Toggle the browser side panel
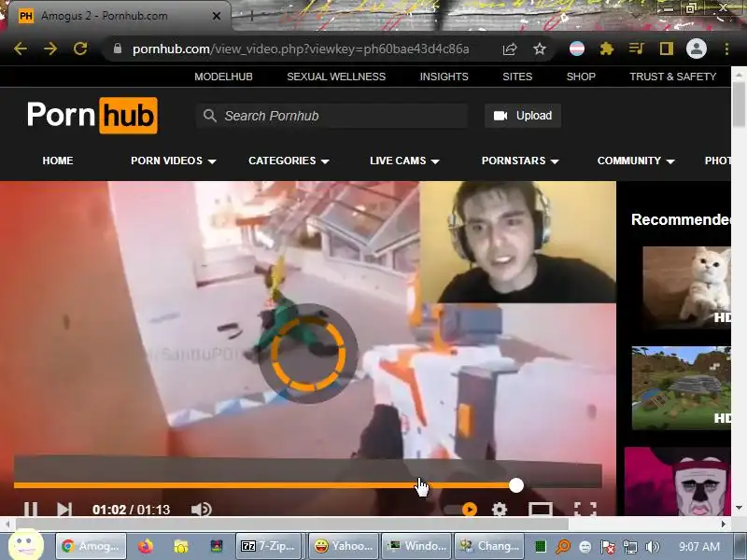Screen dimensions: 747x560 (x=667, y=49)
